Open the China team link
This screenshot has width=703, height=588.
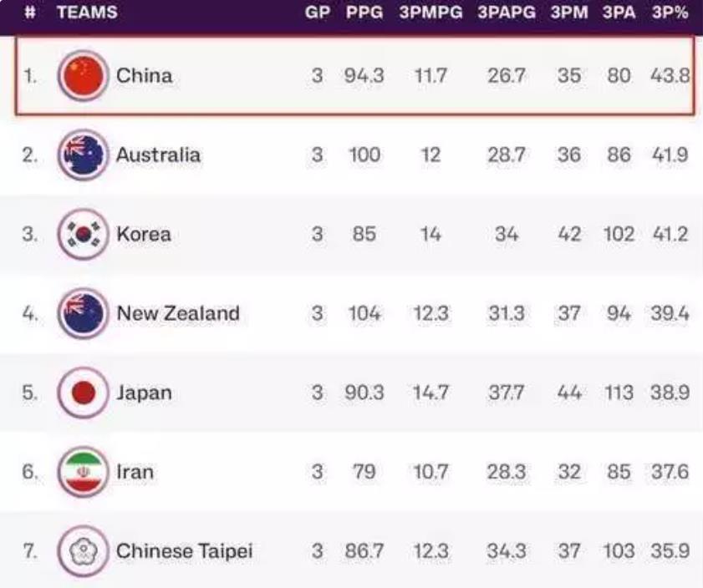pos(145,75)
